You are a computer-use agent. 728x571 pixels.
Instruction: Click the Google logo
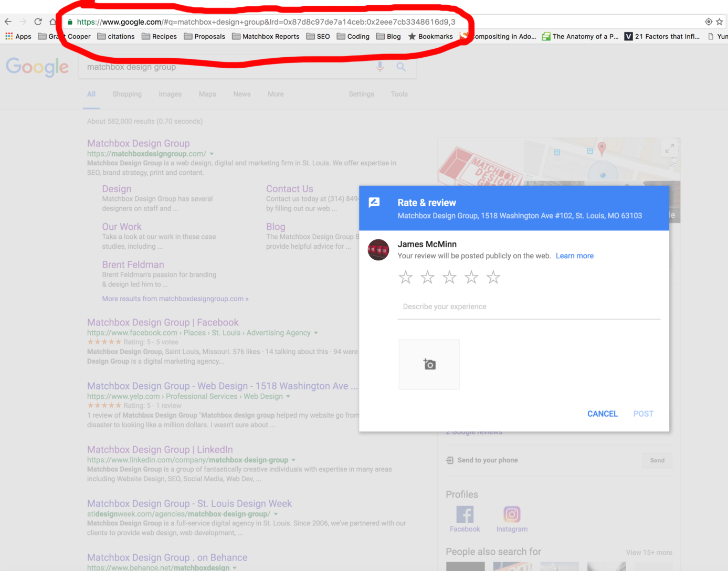(37, 67)
